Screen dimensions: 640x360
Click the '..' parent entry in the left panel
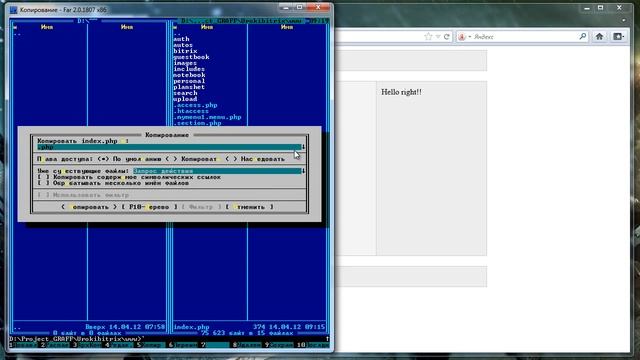tap(17, 33)
